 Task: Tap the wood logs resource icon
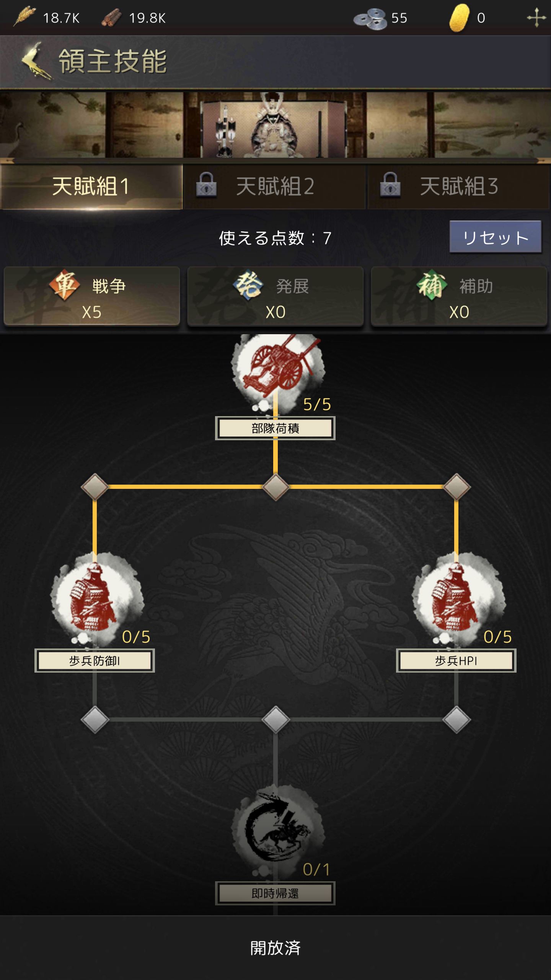point(111,18)
